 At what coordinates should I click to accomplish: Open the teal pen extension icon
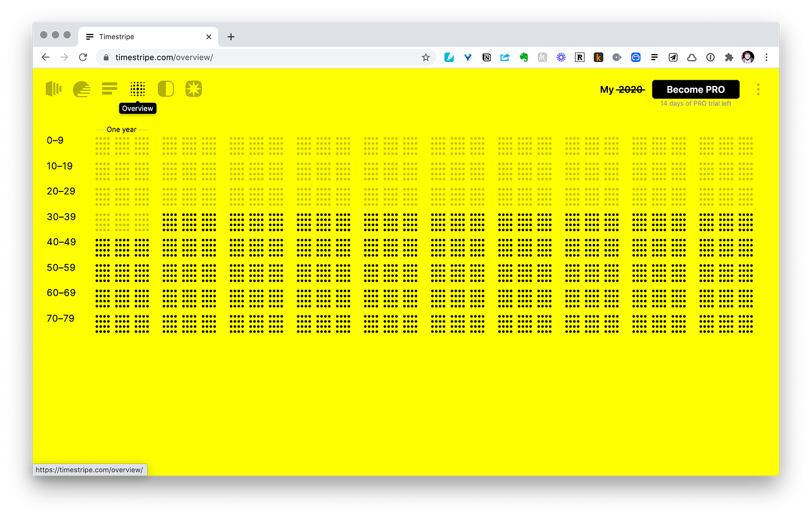tap(449, 57)
